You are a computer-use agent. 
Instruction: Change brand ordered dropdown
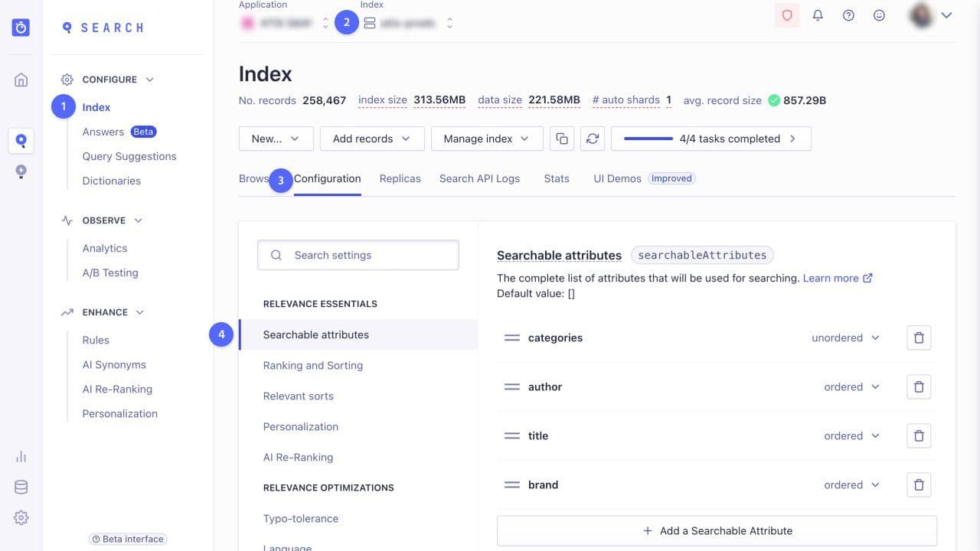pyautogui.click(x=851, y=484)
